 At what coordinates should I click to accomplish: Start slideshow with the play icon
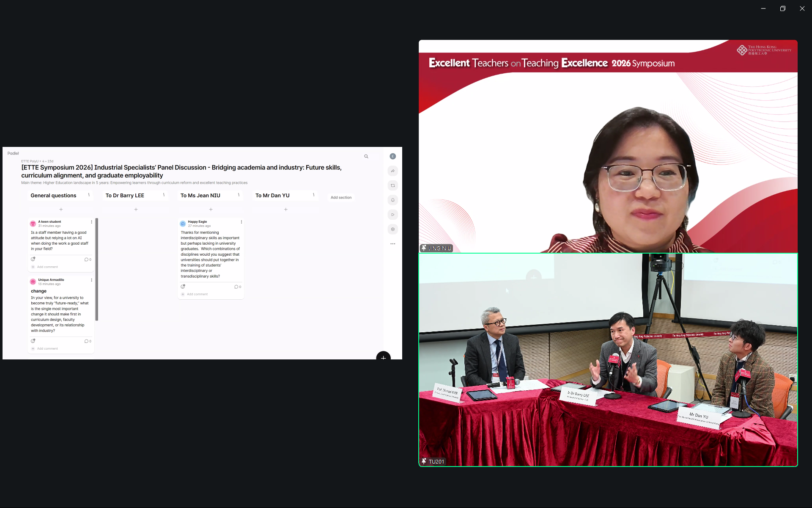[x=393, y=215]
